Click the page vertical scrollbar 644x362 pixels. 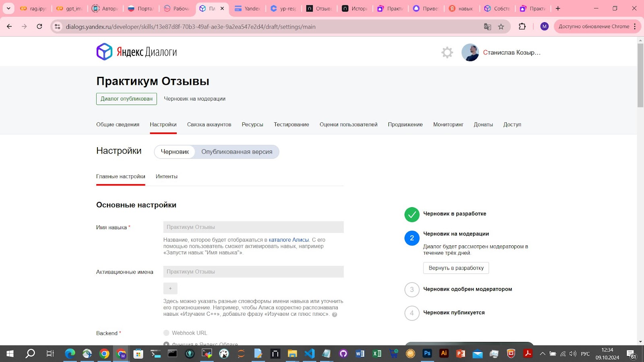coord(640,75)
